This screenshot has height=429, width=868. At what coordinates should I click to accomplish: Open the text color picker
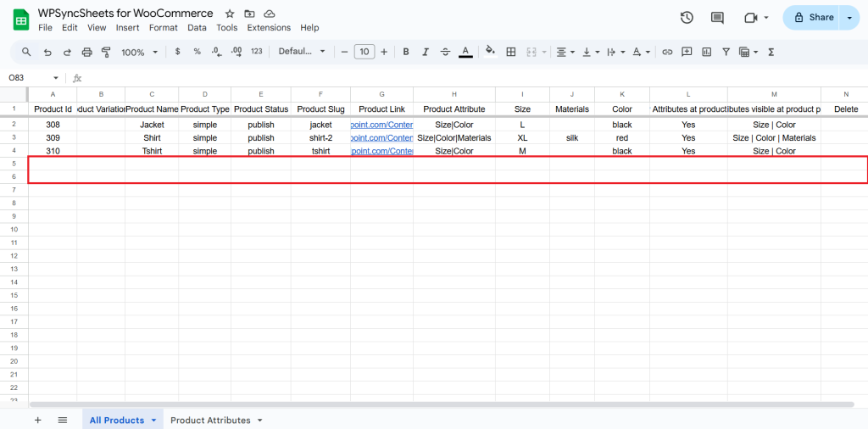click(465, 52)
